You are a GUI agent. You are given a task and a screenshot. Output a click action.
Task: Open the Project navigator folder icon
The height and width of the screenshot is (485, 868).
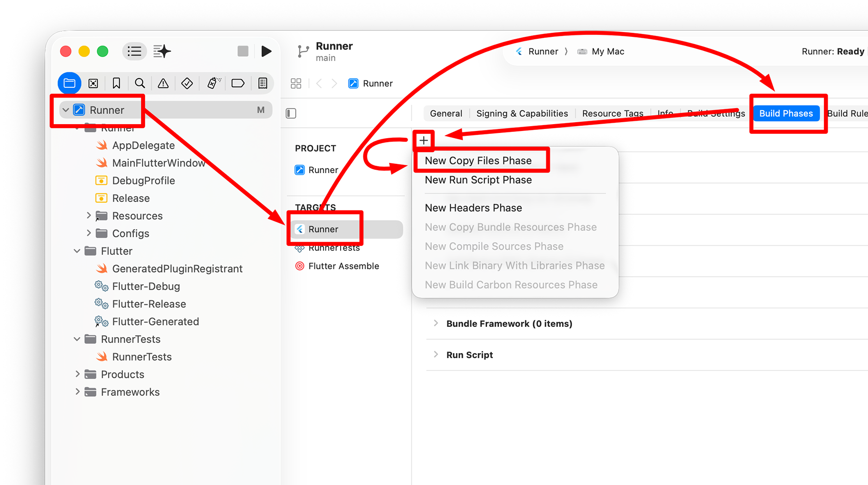click(x=69, y=83)
